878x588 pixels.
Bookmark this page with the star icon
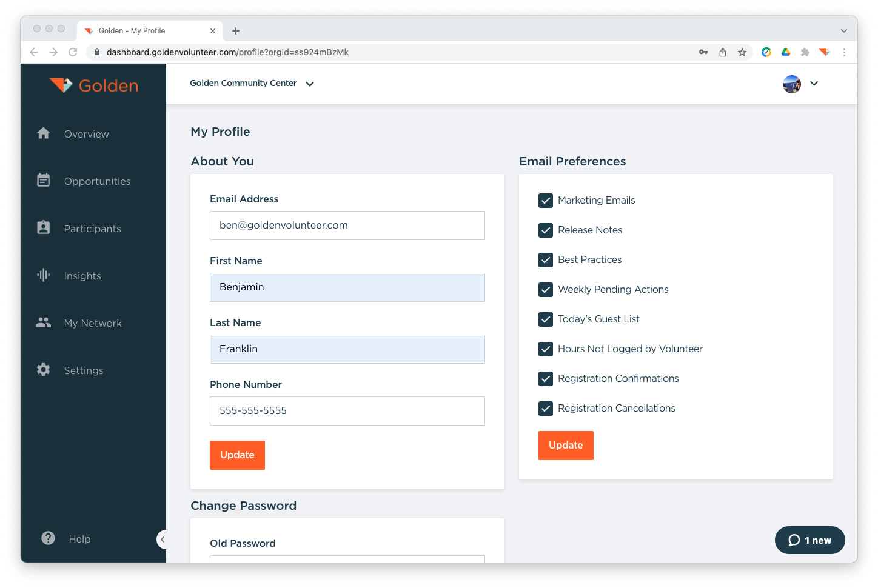pos(742,52)
